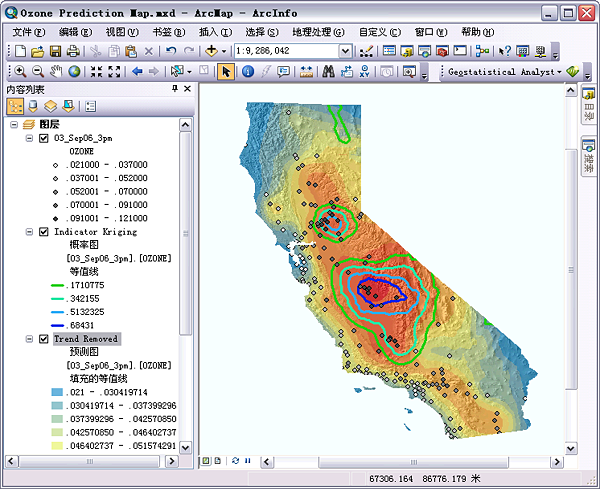Activate the Select Elements arrow tool

point(226,72)
